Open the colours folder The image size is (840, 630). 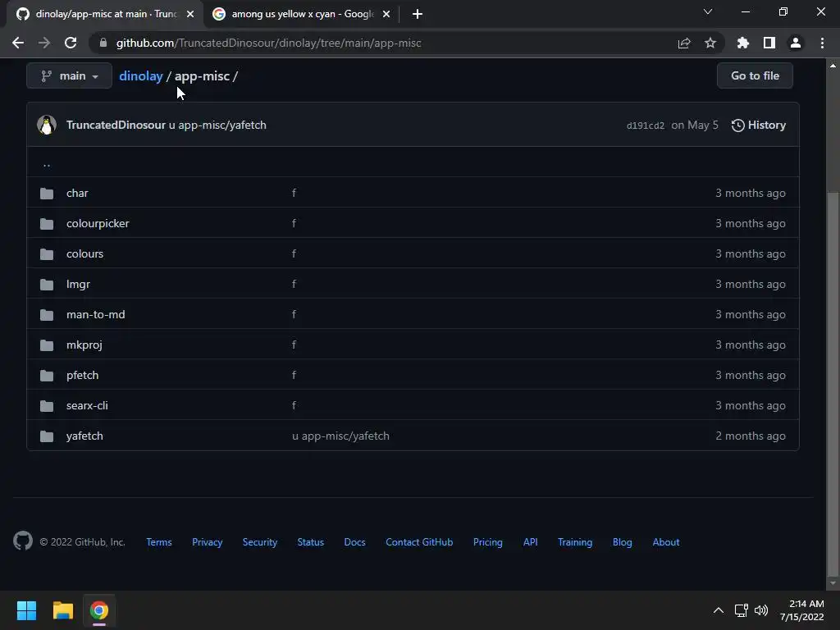[x=84, y=254]
